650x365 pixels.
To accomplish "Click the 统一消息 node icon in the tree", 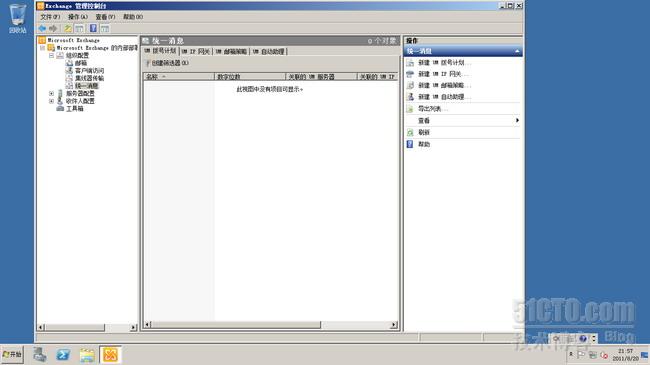I will [69, 85].
